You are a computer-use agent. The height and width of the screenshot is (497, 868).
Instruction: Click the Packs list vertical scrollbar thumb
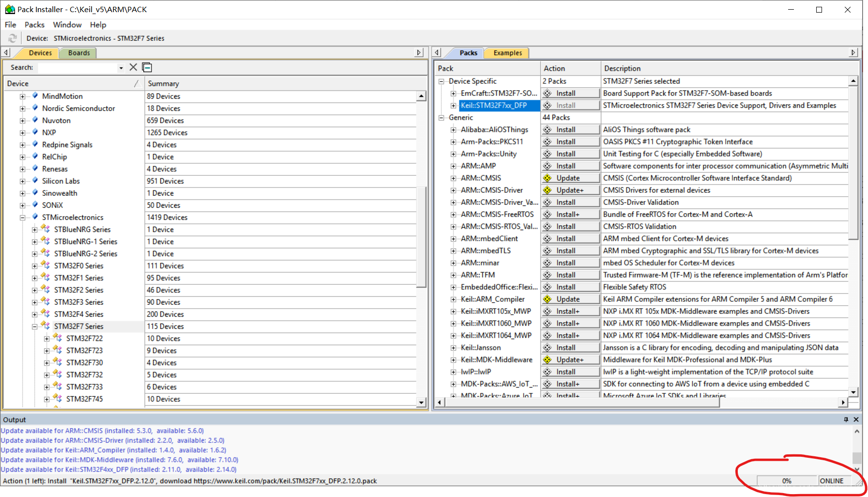coord(853,163)
